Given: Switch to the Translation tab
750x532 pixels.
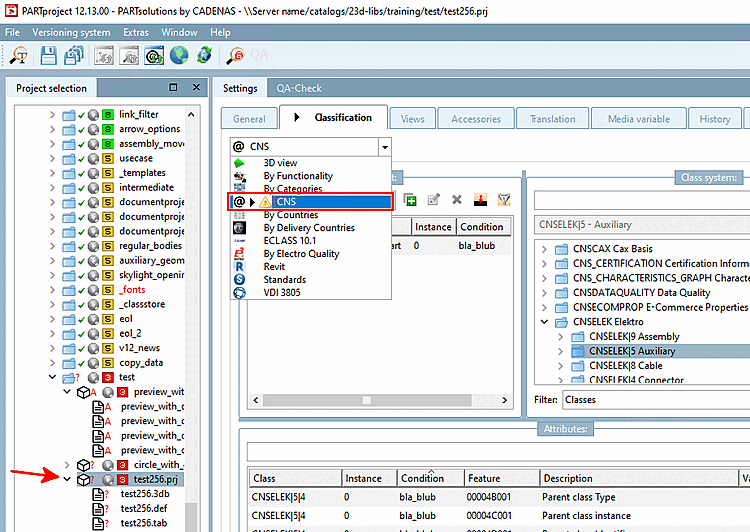Looking at the screenshot, I should tap(552, 119).
